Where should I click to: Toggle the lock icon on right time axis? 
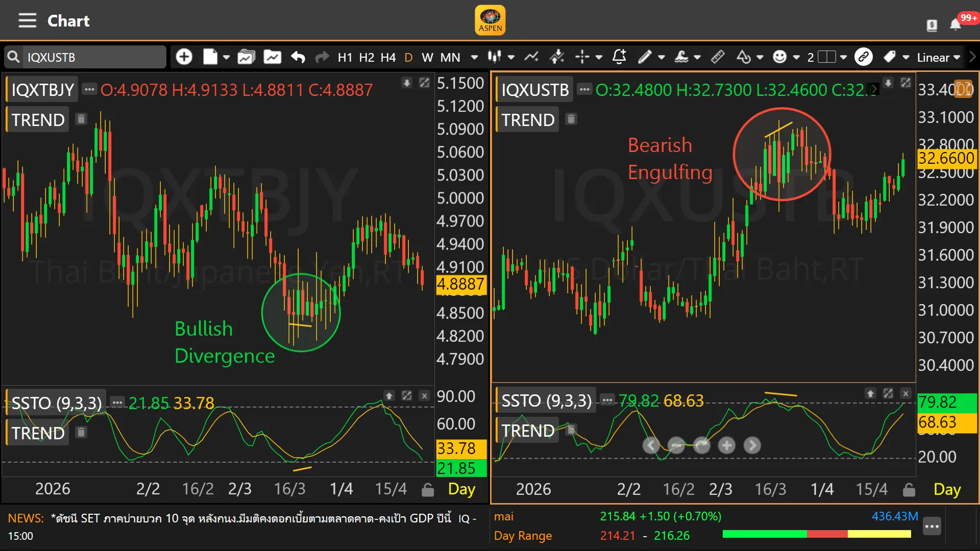[x=909, y=490]
